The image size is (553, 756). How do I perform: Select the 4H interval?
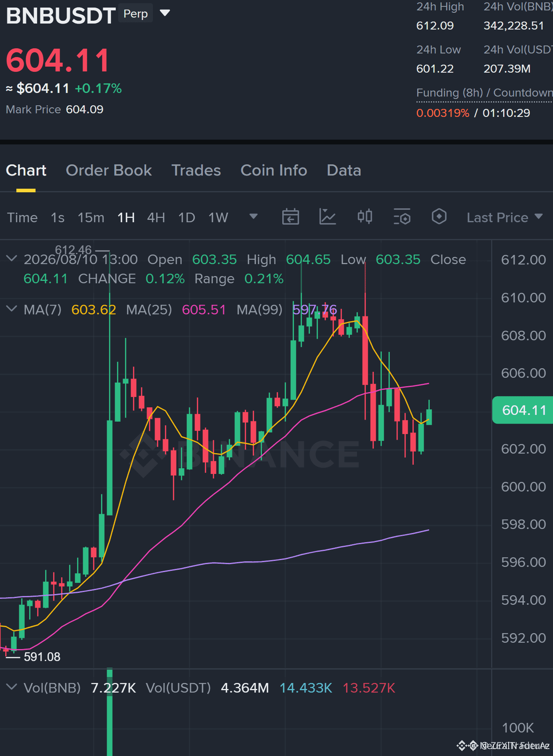click(156, 217)
